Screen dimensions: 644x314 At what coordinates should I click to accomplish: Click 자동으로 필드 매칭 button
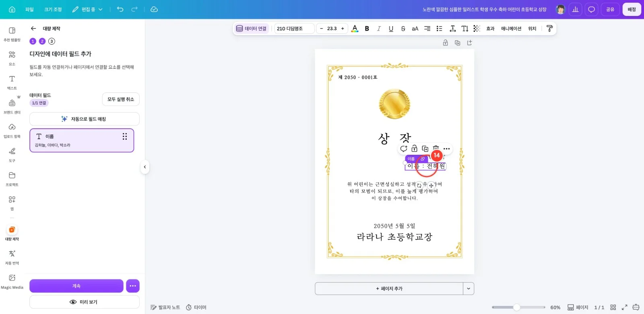(x=85, y=119)
